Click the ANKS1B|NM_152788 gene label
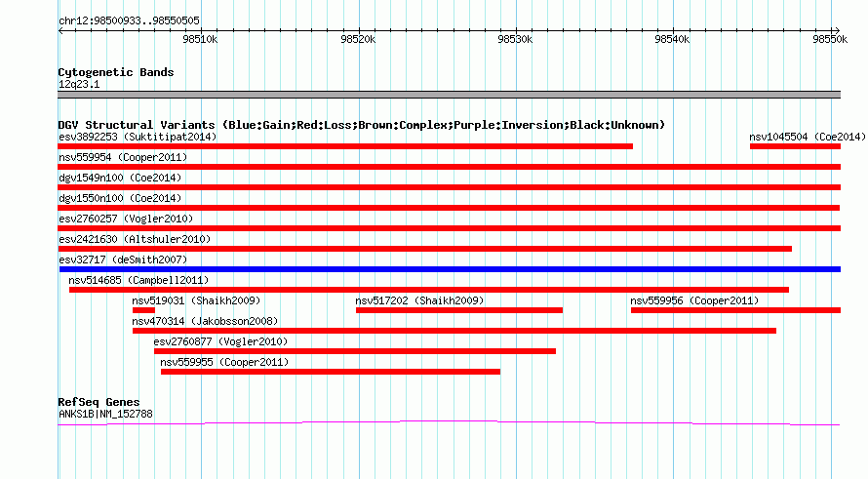Viewport: 868px width, 479px height. 105,414
